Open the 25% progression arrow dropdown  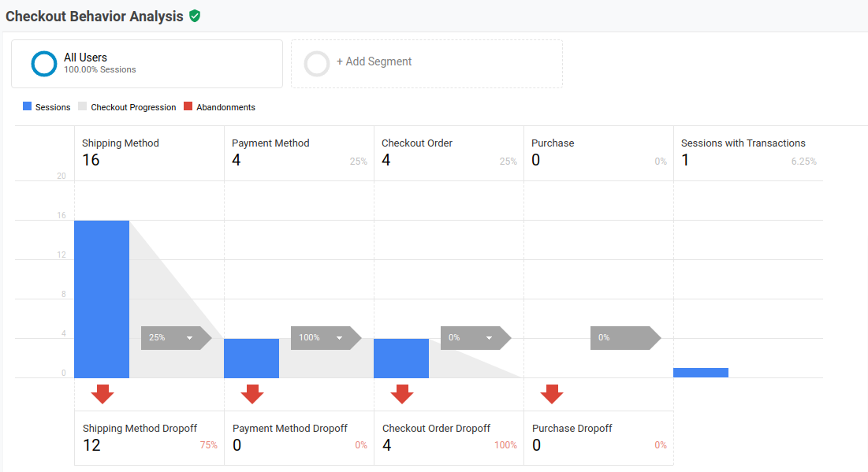click(189, 338)
